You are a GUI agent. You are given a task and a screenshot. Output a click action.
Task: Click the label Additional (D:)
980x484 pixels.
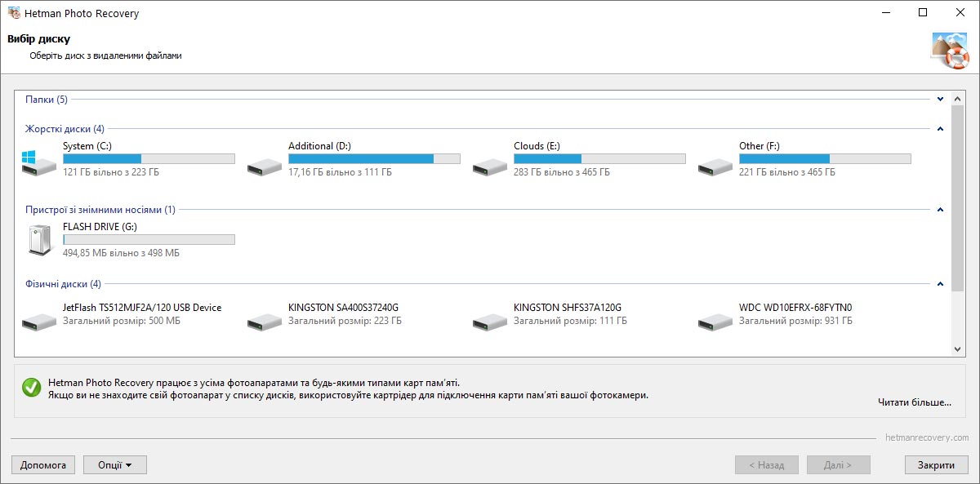coord(319,146)
